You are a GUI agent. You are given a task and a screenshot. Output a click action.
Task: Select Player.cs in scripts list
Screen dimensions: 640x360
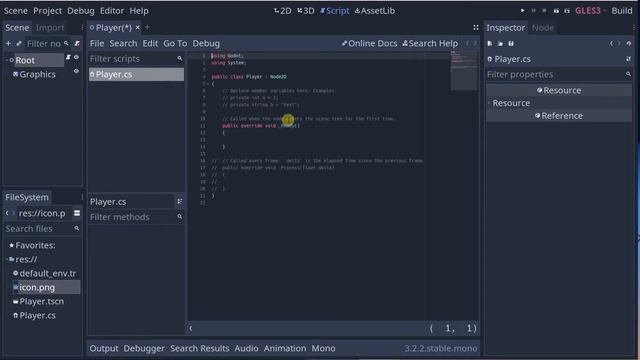(x=136, y=74)
